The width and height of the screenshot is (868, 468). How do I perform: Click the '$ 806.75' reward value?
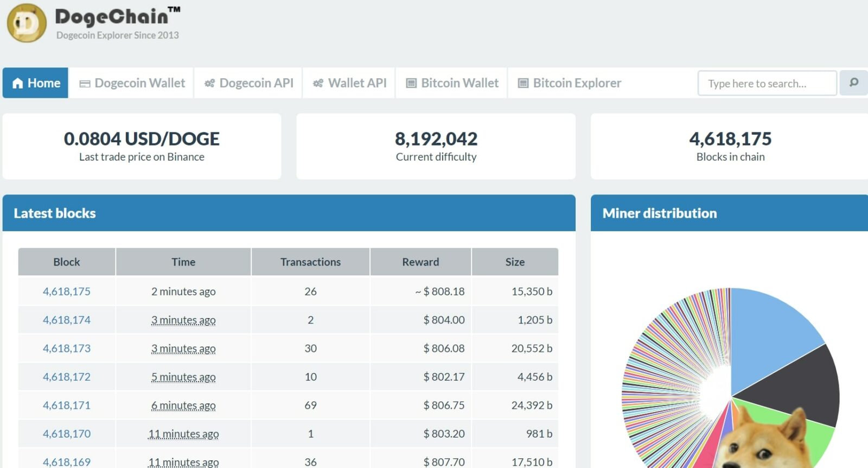tap(444, 405)
